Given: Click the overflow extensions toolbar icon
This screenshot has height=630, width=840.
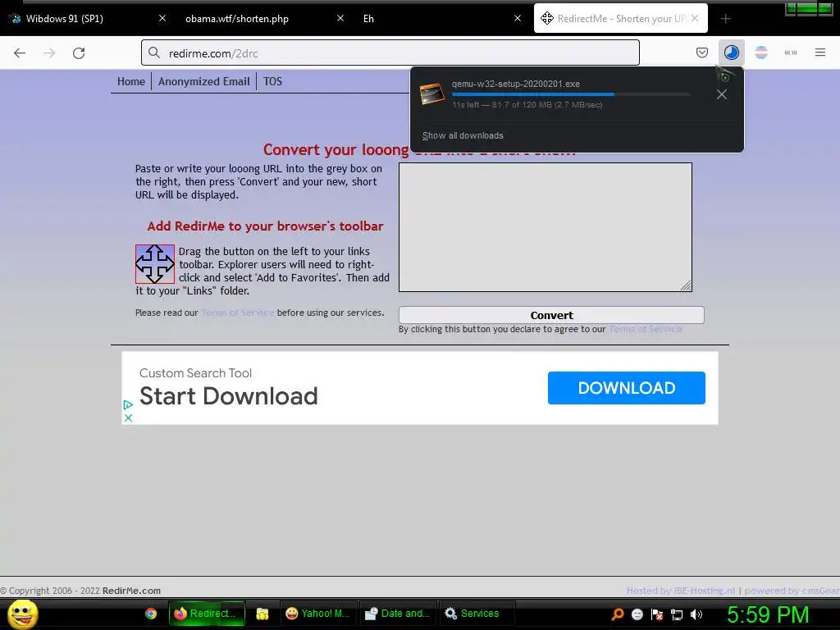Looking at the screenshot, I should tap(791, 52).
